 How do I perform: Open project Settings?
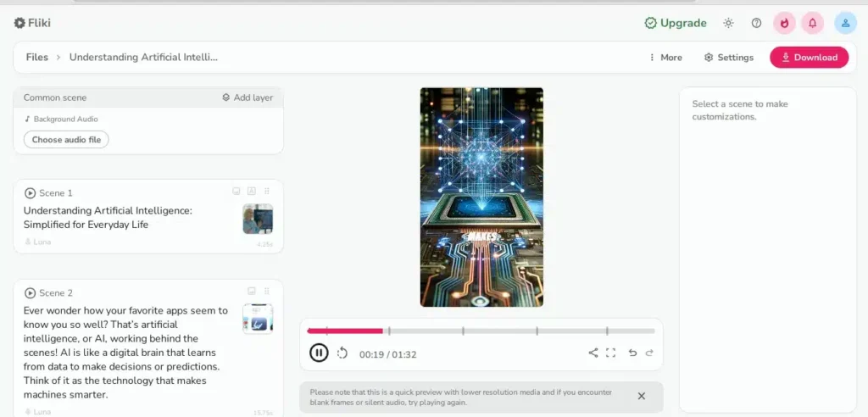pyautogui.click(x=728, y=58)
